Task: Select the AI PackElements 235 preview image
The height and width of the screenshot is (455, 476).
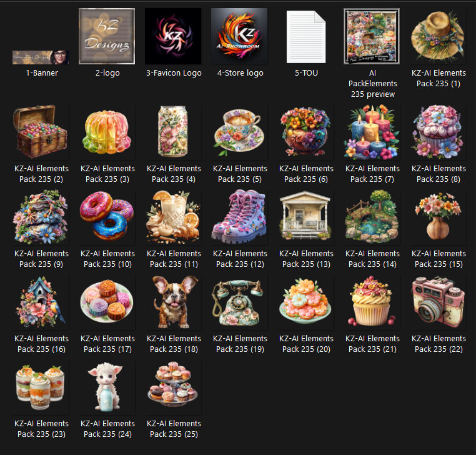Action: [x=372, y=36]
